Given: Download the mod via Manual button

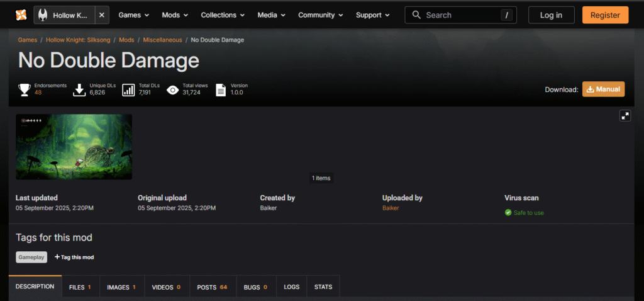Looking at the screenshot, I should coord(603,89).
